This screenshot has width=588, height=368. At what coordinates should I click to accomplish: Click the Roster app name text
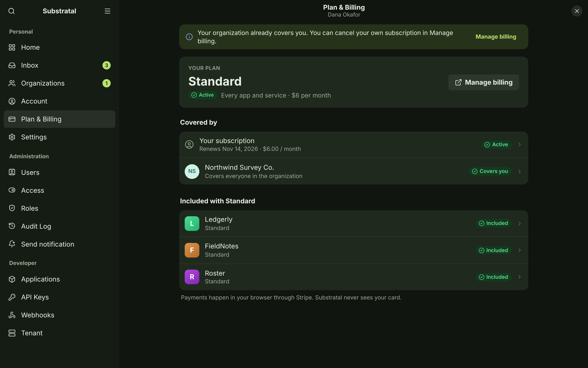215,273
